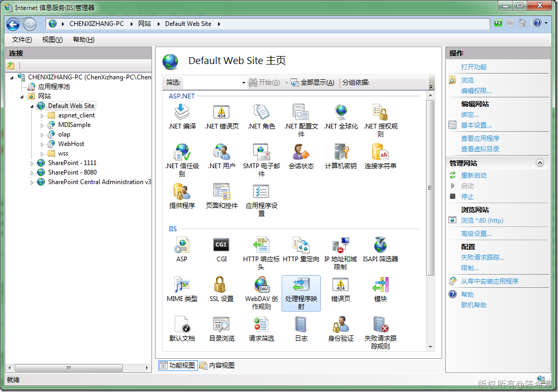This screenshot has height=392, width=558.
Task: Click the feature list vertical scrollbar thumb
Action: coord(430,187)
